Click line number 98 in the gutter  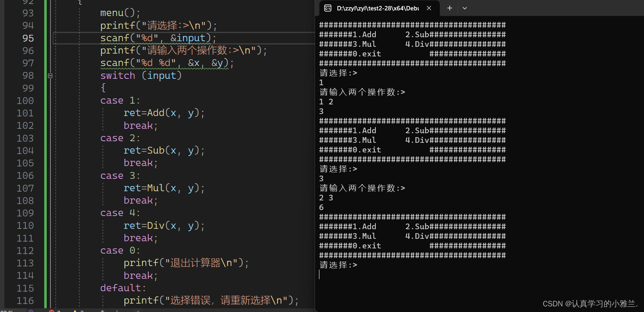click(28, 76)
